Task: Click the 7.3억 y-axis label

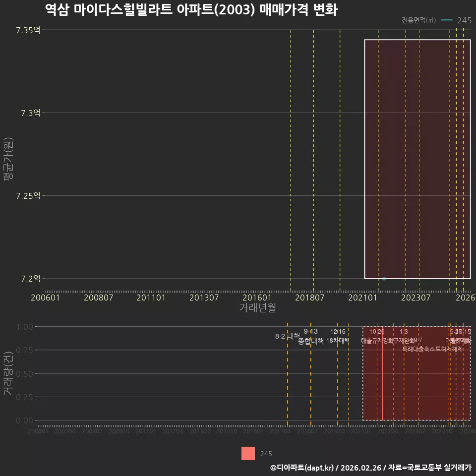Action: tap(31, 113)
